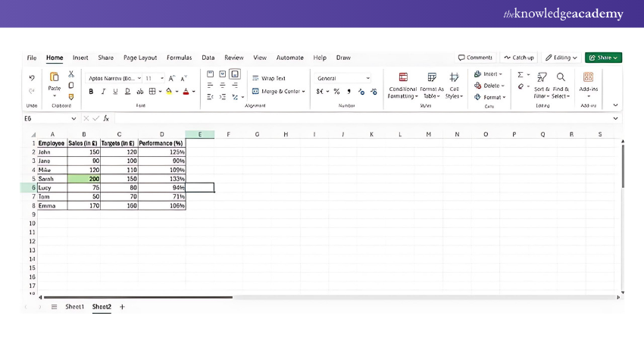The image size is (644, 341).
Task: Toggle Italic formatting
Action: 104,92
